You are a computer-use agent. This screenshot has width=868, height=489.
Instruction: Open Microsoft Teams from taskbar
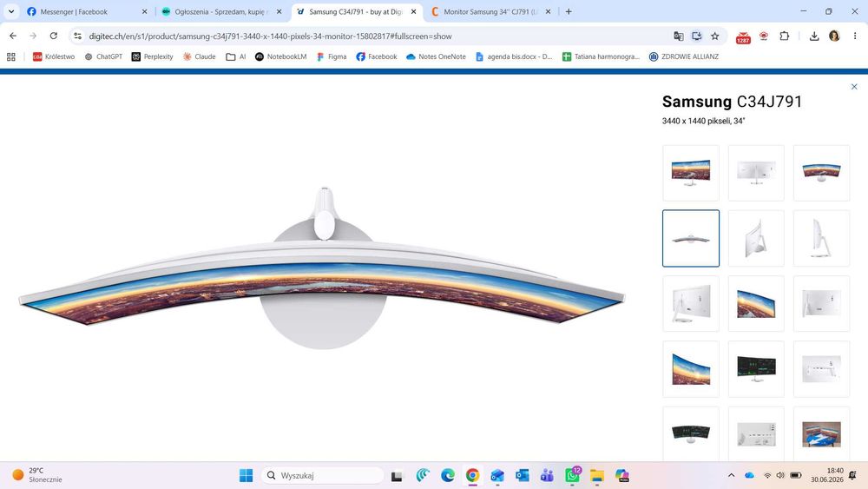547,475
